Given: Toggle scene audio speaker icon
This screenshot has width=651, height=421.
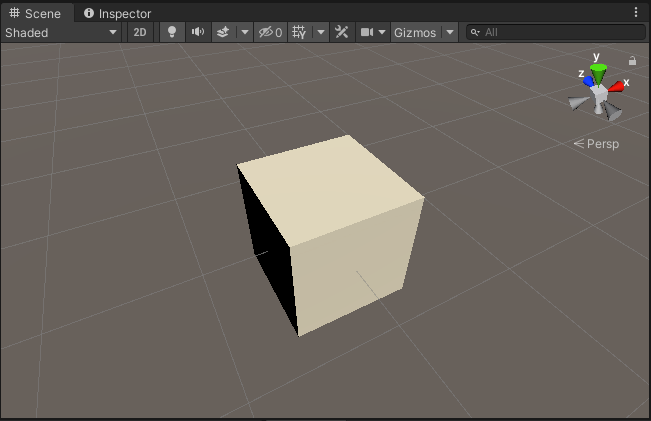Looking at the screenshot, I should (198, 32).
